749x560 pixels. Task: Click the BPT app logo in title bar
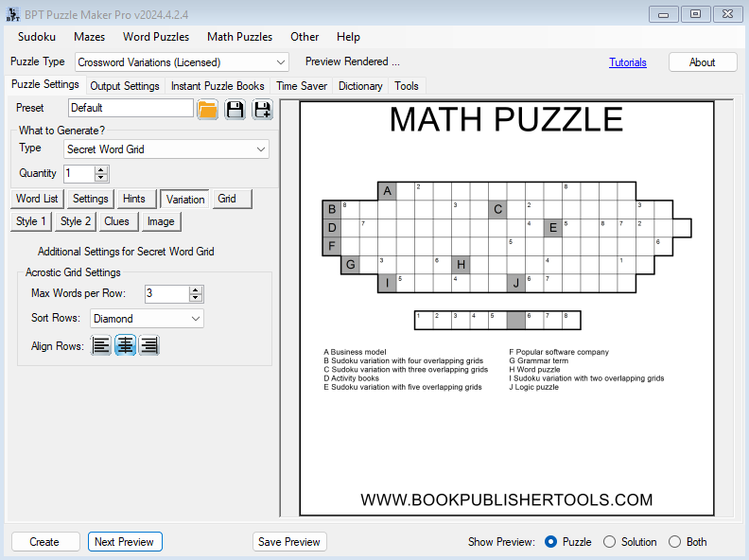(12, 13)
